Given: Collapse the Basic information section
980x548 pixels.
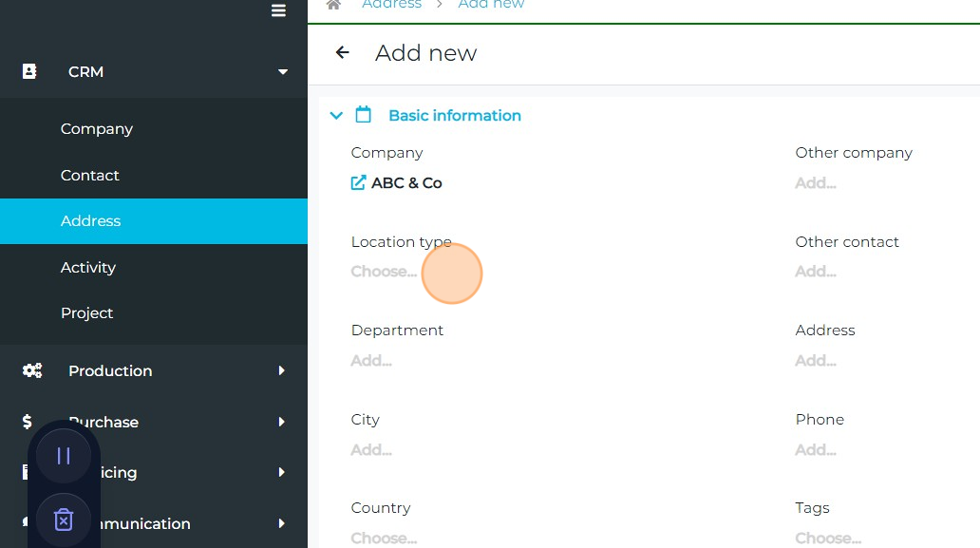Looking at the screenshot, I should coord(335,116).
